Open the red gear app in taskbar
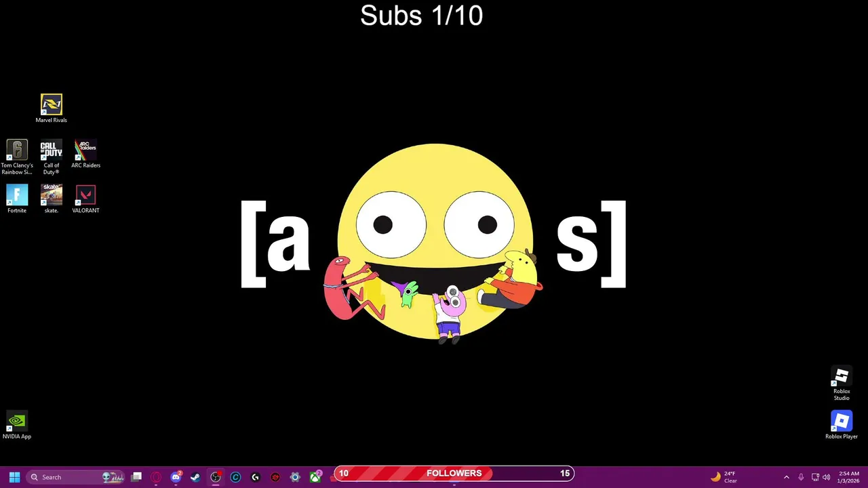This screenshot has width=868, height=488. coord(275,477)
